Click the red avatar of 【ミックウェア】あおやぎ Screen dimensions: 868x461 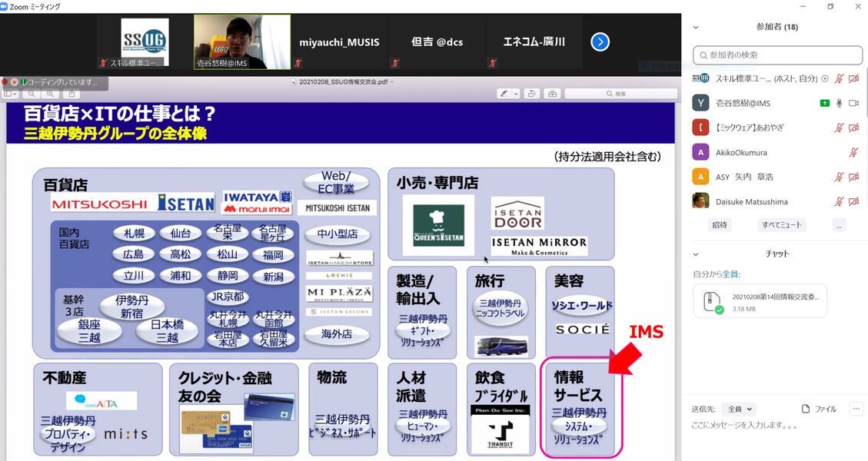point(701,128)
